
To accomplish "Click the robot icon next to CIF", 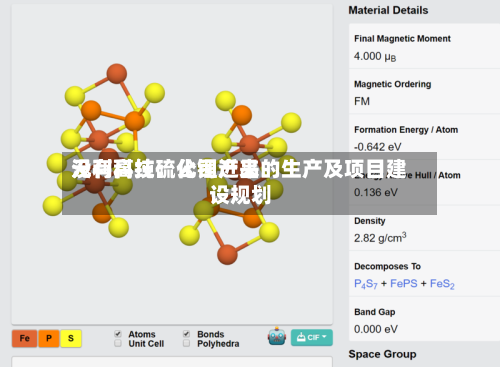I will pos(277,336).
